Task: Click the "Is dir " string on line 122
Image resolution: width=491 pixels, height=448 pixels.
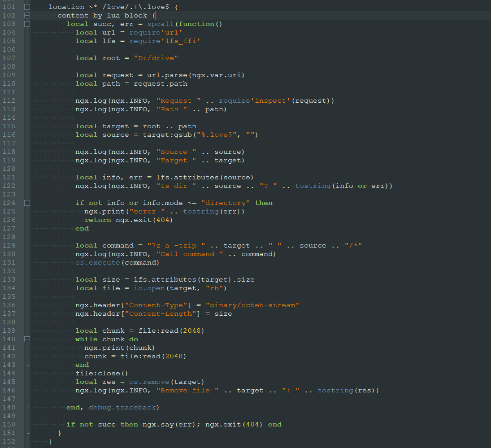Action: 176,186
